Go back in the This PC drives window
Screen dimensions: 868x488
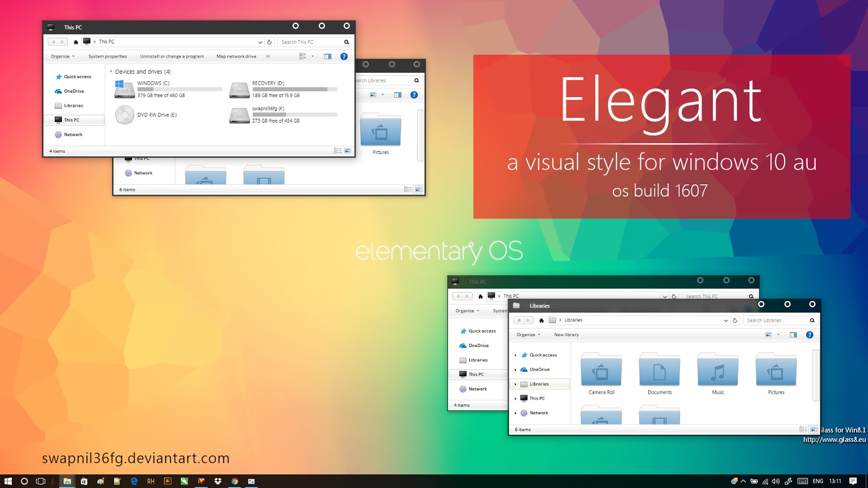tap(54, 42)
